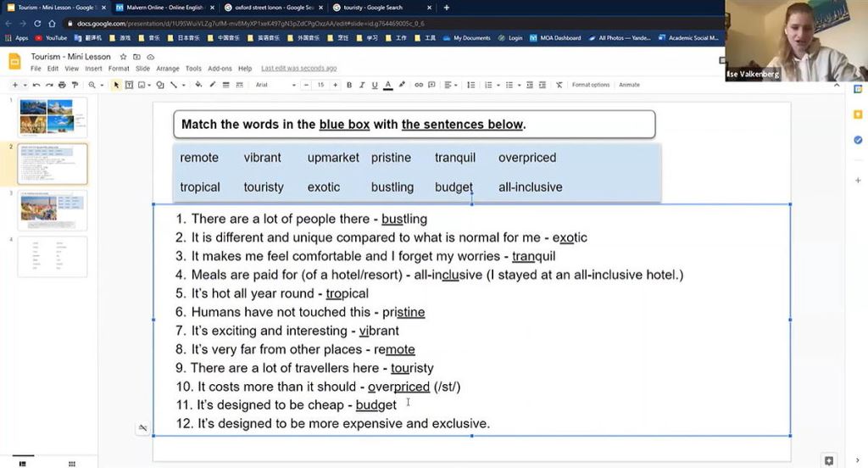Click the Border dash style icon

point(240,85)
